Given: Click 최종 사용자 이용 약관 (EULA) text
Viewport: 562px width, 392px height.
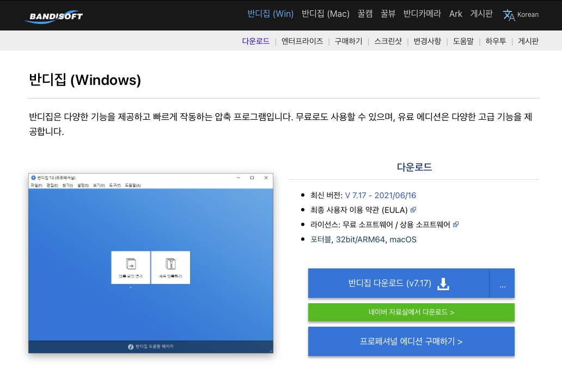Looking at the screenshot, I should point(359,210).
